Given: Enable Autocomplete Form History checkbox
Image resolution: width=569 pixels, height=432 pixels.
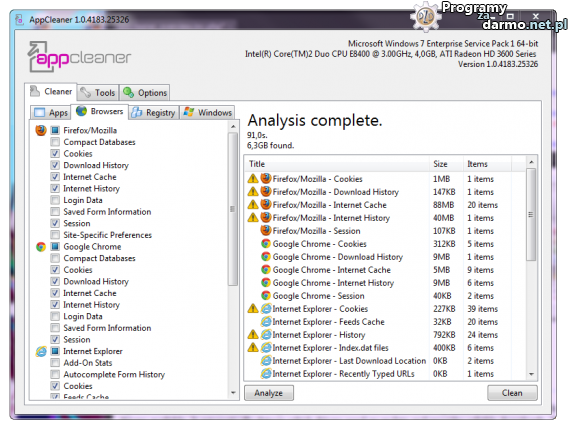Looking at the screenshot, I should point(55,374).
